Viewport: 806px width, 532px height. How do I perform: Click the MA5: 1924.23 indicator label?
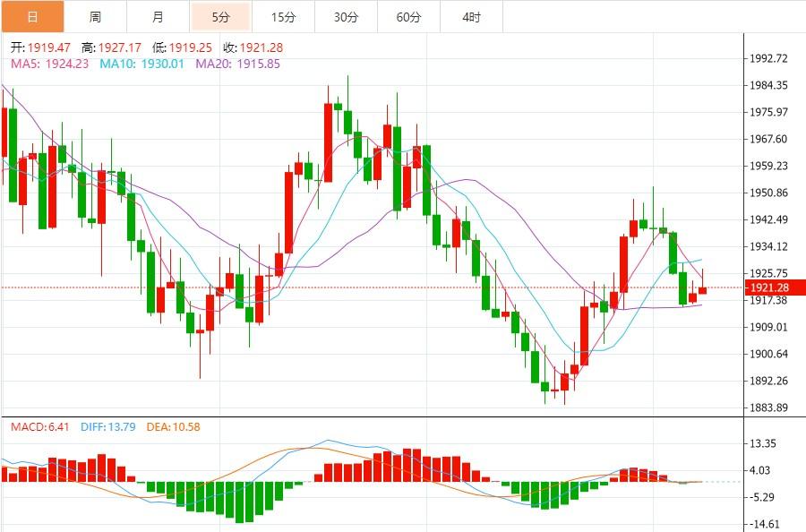point(49,64)
